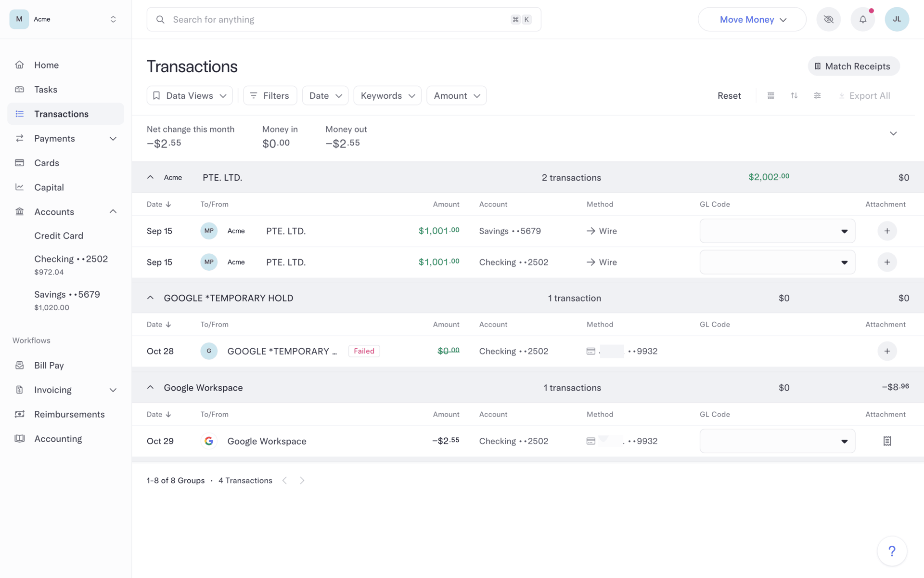Open GL Code dropdown for Savings Wire row
Screen dimensions: 924x578
(777, 231)
